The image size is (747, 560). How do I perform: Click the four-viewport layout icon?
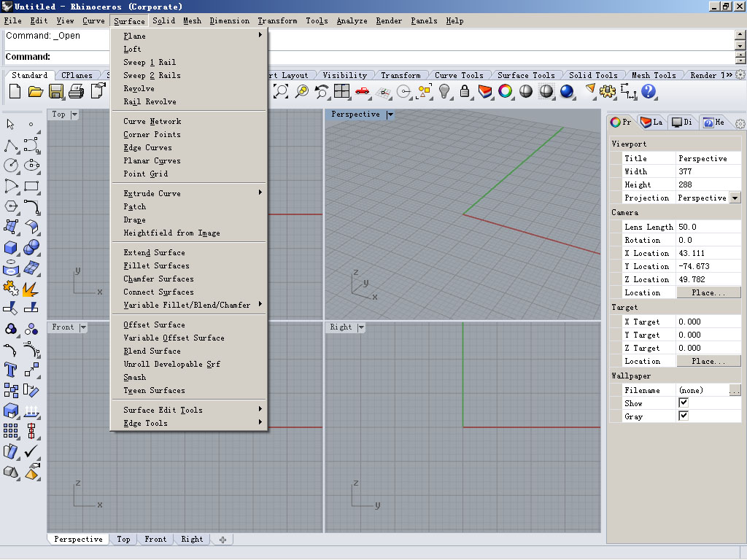point(341,91)
